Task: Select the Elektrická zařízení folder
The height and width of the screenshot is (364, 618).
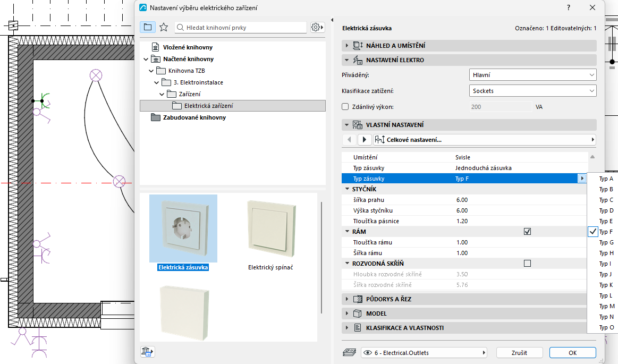Action: pyautogui.click(x=233, y=106)
